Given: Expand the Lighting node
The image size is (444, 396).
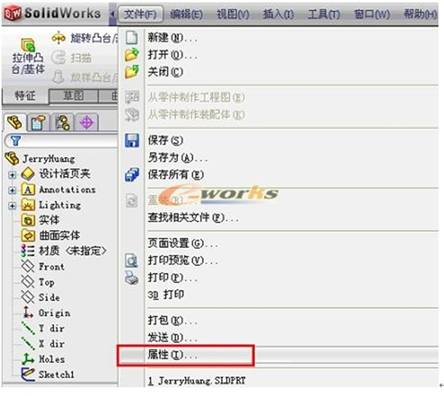Looking at the screenshot, I should (x=12, y=205).
